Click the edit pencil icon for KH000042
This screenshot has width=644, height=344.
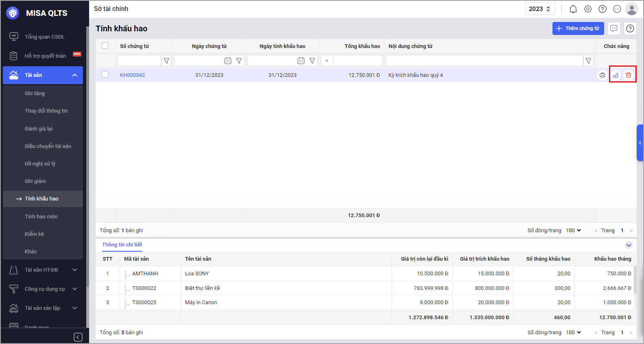(x=616, y=75)
